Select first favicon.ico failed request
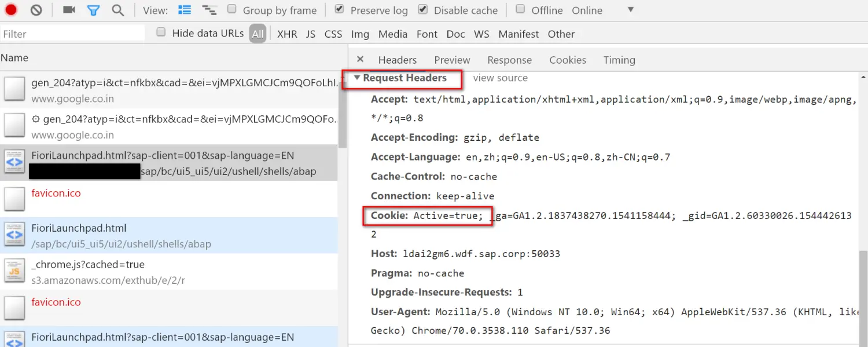This screenshot has height=347, width=868. point(169,199)
